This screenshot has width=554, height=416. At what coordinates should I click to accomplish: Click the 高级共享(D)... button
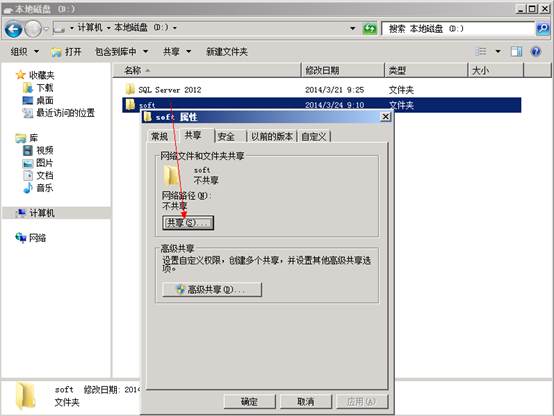coord(212,289)
